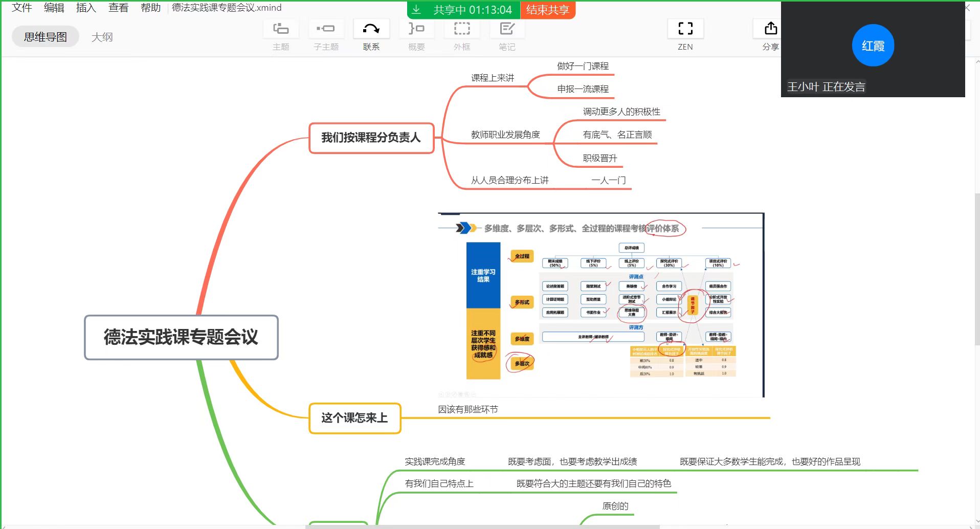Viewport: 980px width, 529px height.
Task: Switch to the Mind Map (思维导图) view
Action: [x=46, y=37]
